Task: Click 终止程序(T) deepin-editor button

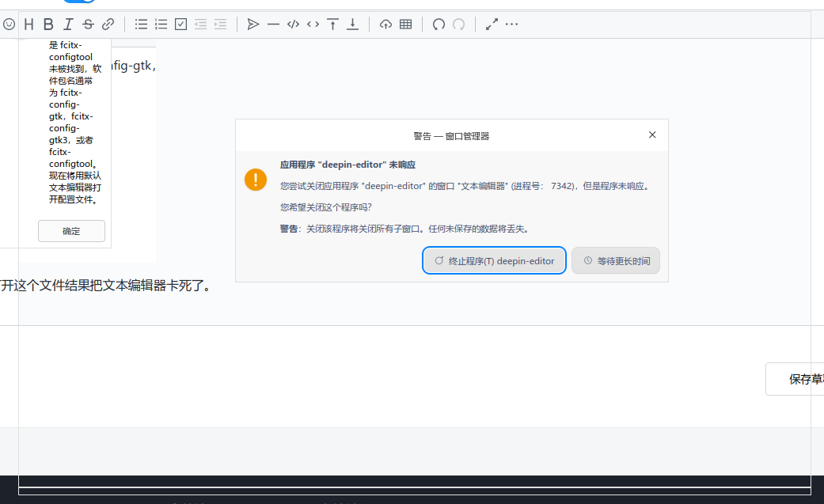Action: [x=494, y=260]
